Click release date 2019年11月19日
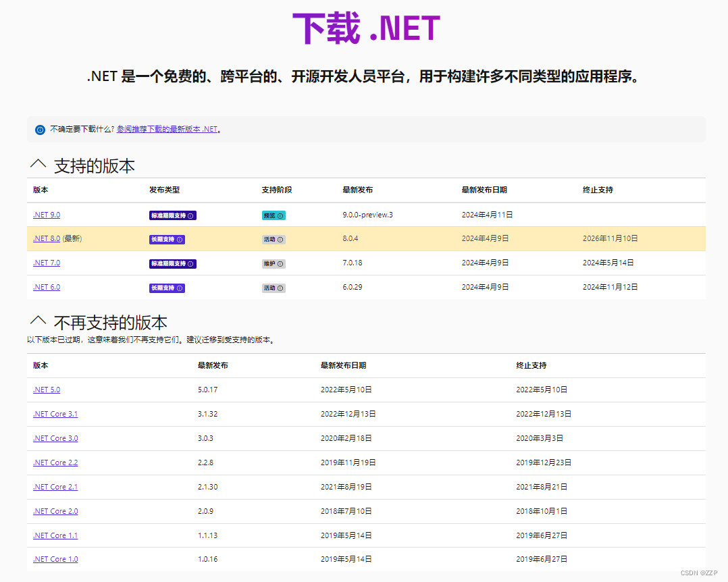Viewport: 728px width, 582px height. pyautogui.click(x=348, y=462)
